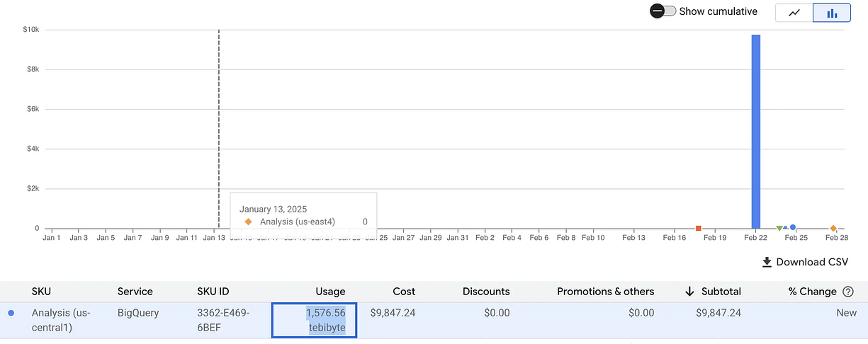The width and height of the screenshot is (868, 344).
Task: Click the Analysis (us-central1) SKU row
Action: 434,320
